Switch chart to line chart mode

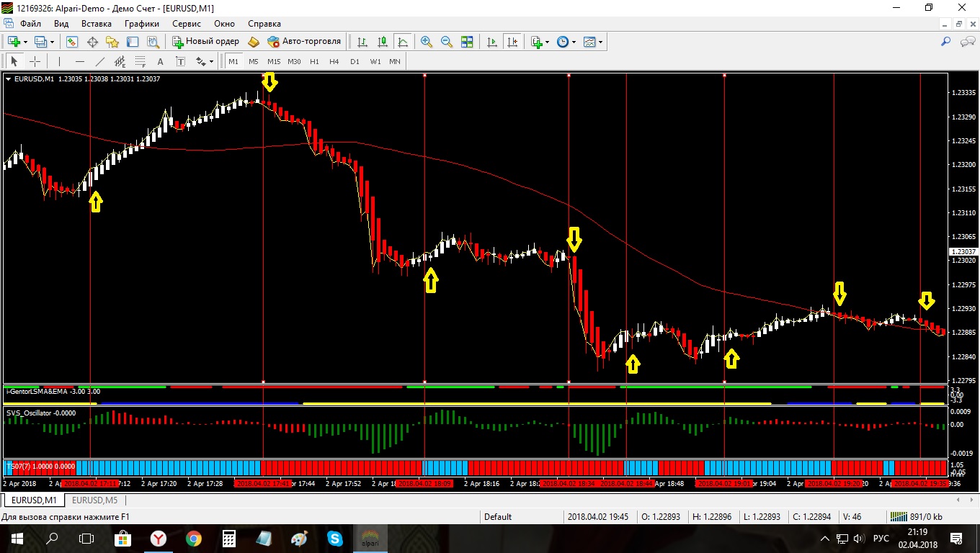403,42
